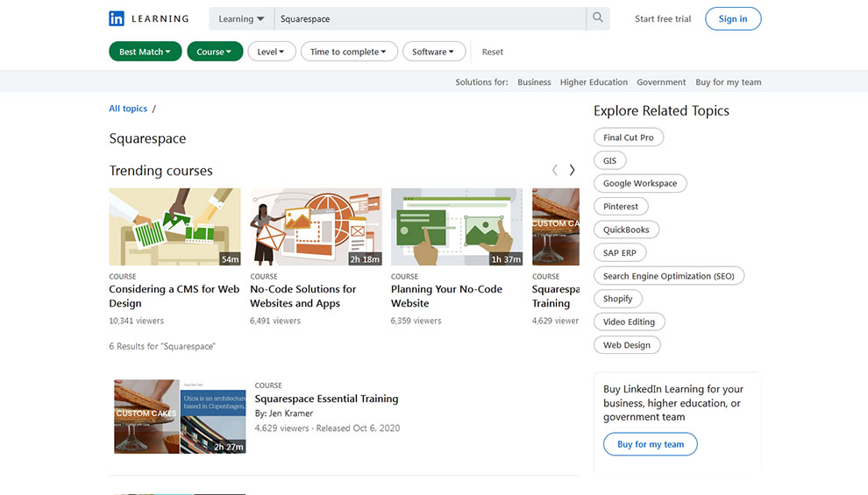Reset all search filters
This screenshot has width=868, height=495.
pos(492,52)
